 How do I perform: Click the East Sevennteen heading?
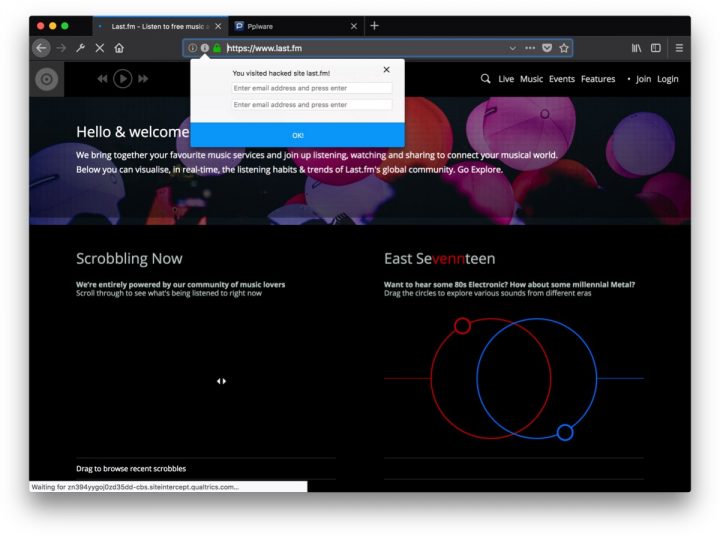point(439,259)
